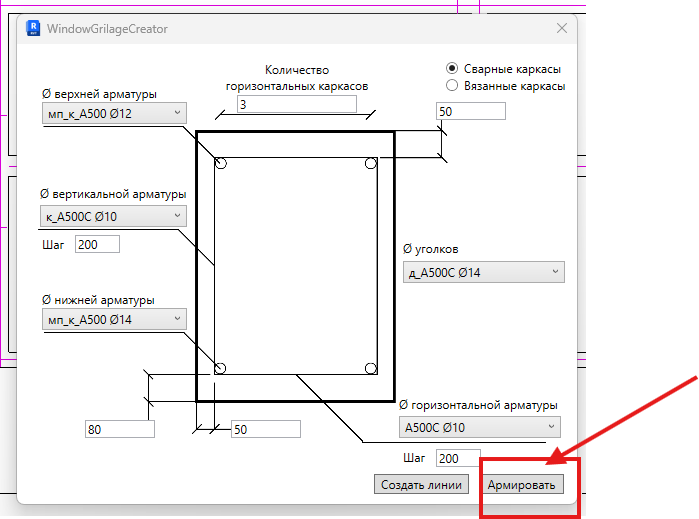Click the bottom-right rebar circle in diagram
Image resolution: width=699 pixels, height=519 pixels.
point(370,368)
